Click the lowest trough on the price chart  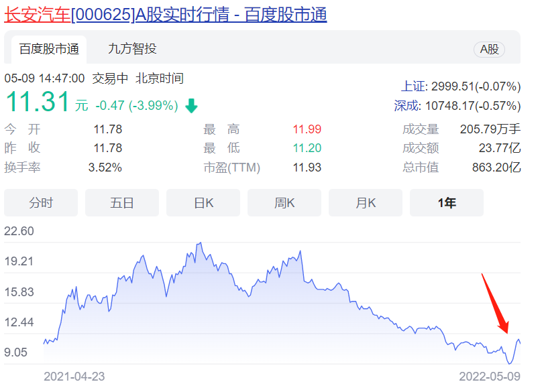tap(510, 363)
